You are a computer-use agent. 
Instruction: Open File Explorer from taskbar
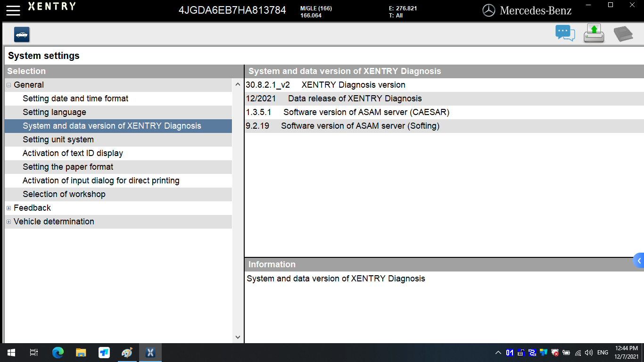81,353
